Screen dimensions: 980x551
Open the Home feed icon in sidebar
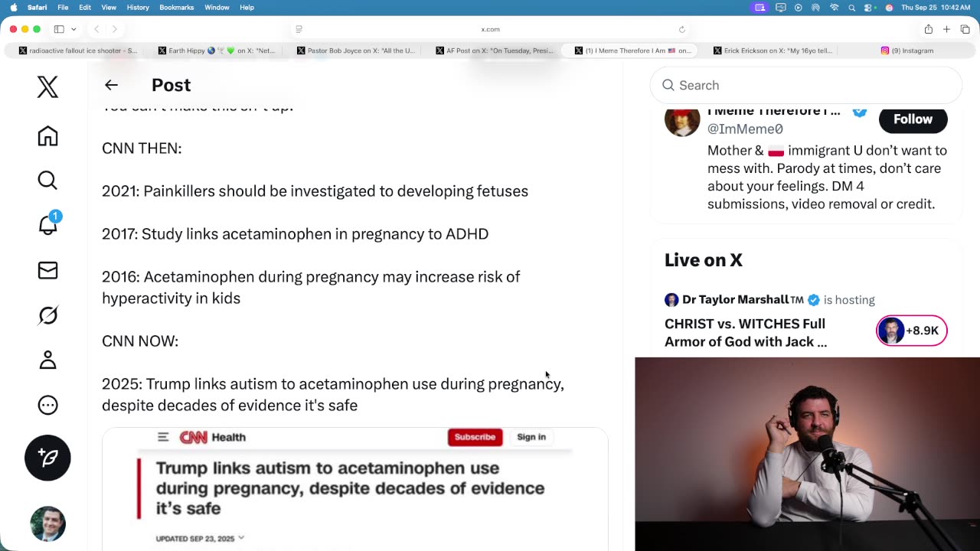(x=47, y=136)
